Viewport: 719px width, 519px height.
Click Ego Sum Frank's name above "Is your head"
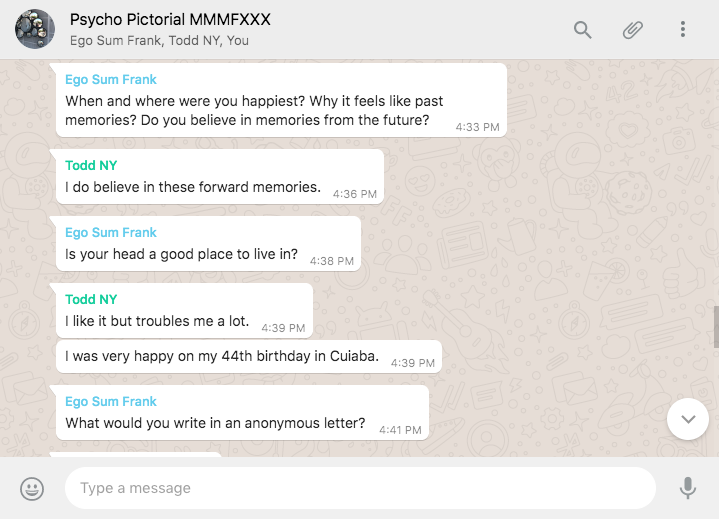[x=111, y=232]
